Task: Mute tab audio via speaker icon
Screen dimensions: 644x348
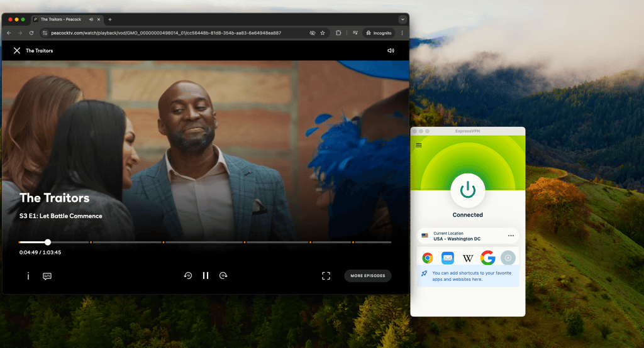Action: pyautogui.click(x=91, y=19)
